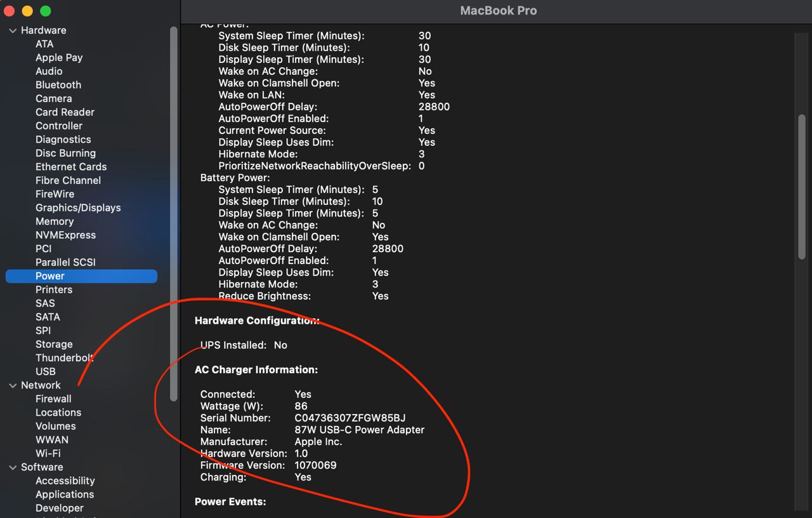Collapse the Hardware section chevron

coord(13,30)
